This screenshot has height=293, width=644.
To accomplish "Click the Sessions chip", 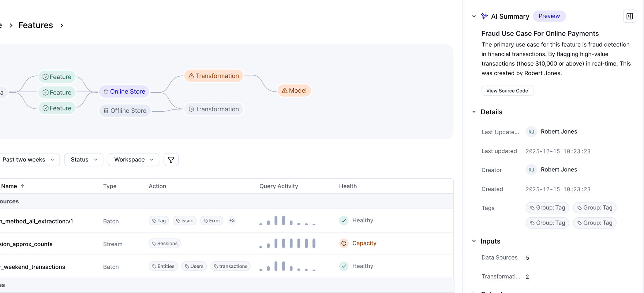I will (165, 244).
